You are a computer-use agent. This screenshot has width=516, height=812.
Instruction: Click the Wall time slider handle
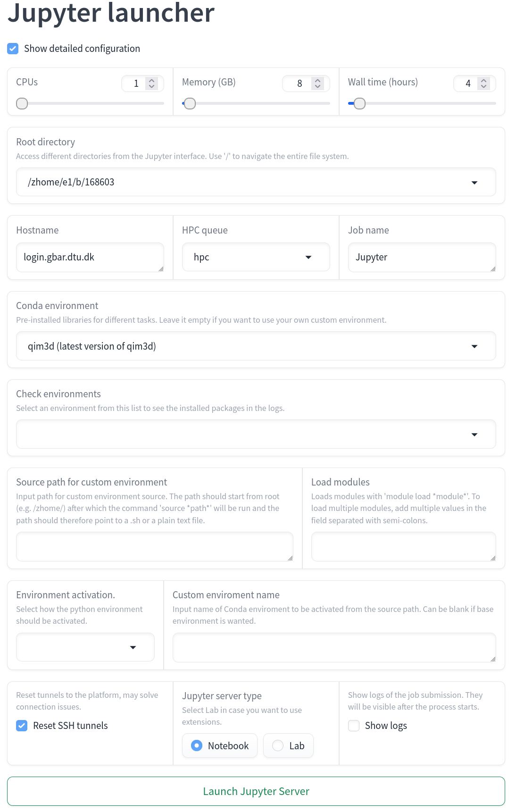[359, 103]
